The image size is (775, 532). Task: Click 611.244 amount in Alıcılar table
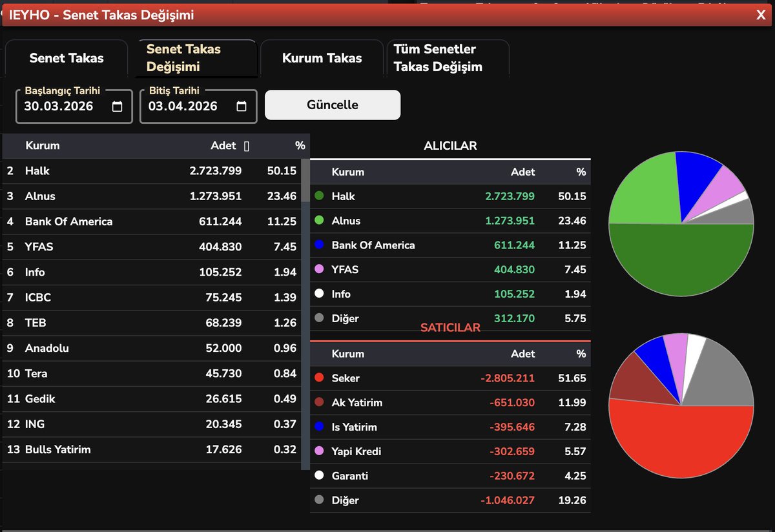pyautogui.click(x=515, y=245)
